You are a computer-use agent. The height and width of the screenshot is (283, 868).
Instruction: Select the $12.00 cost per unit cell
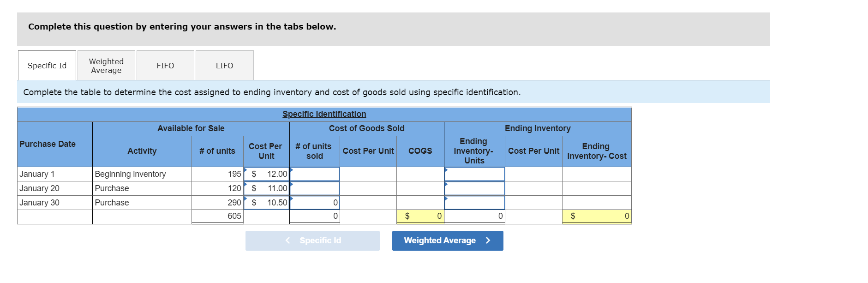pos(266,174)
